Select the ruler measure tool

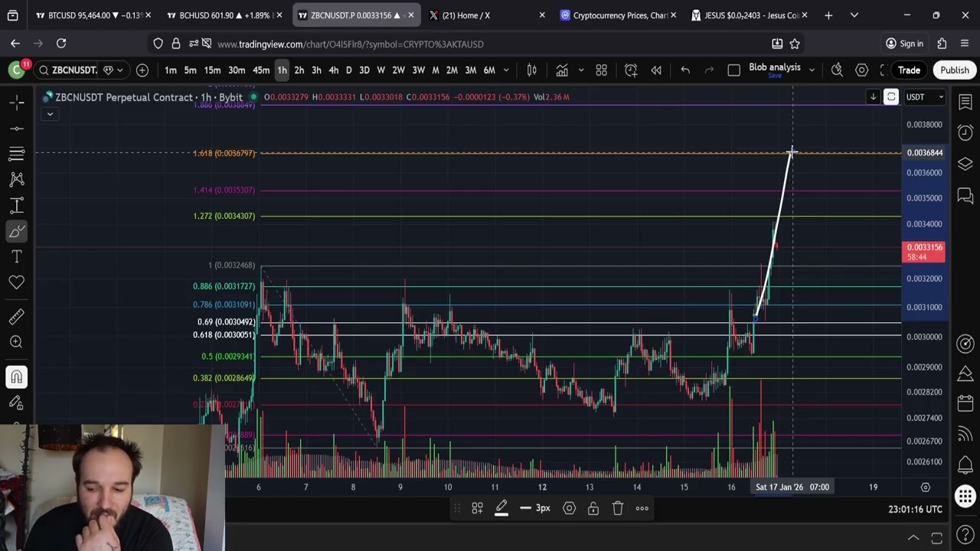click(17, 317)
